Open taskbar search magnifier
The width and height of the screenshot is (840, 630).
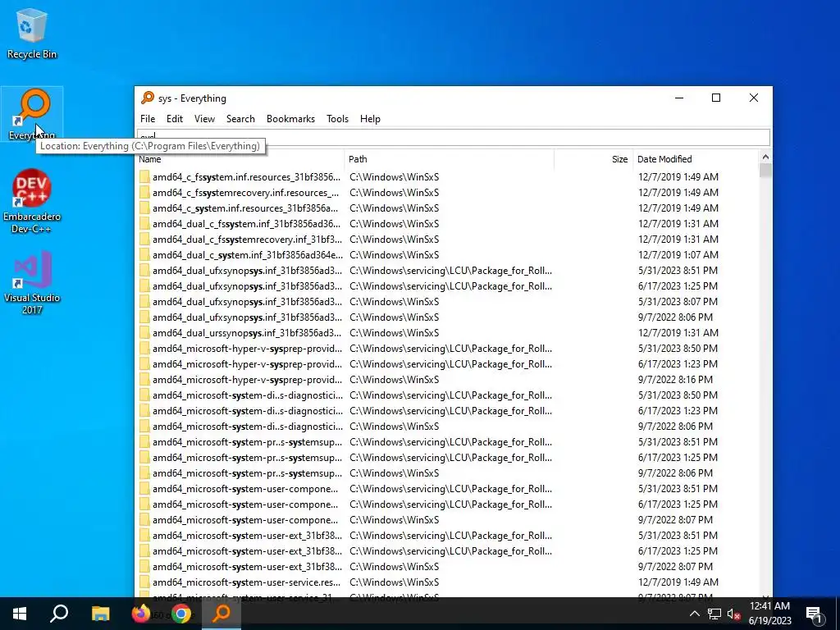click(59, 614)
